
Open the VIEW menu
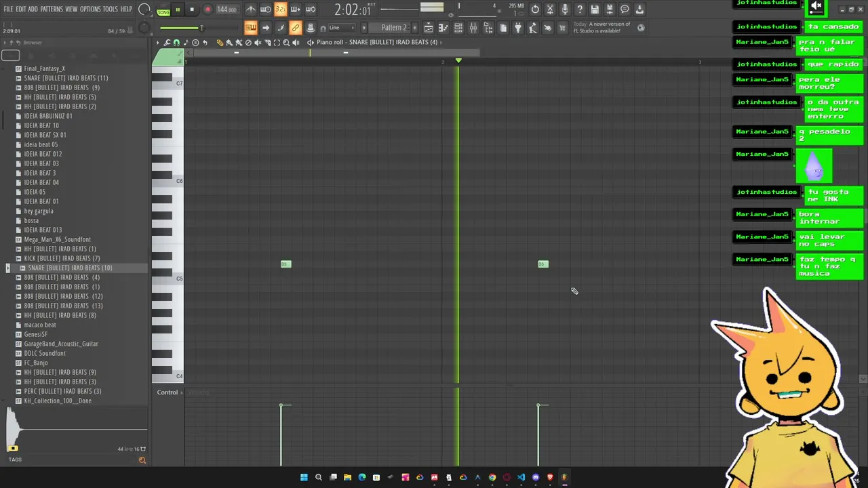[x=71, y=9]
